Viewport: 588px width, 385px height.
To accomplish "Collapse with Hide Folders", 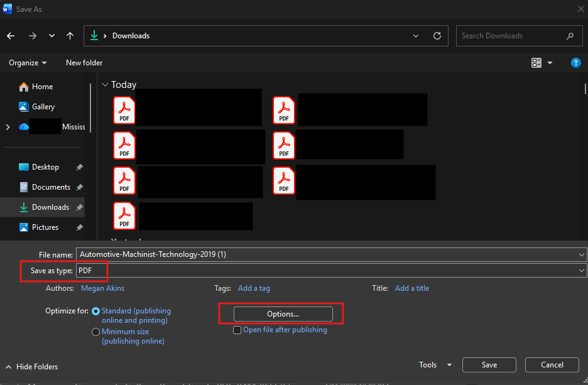I will (32, 367).
